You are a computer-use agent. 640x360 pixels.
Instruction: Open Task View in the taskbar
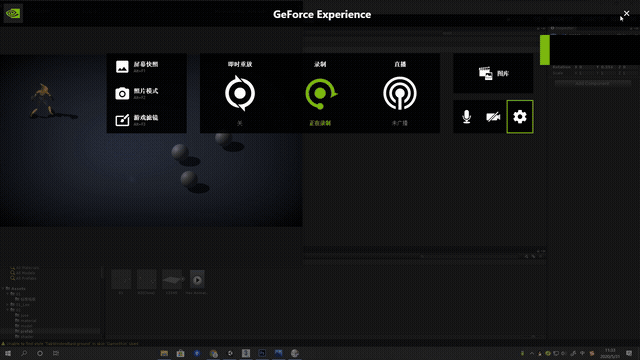(x=56, y=353)
